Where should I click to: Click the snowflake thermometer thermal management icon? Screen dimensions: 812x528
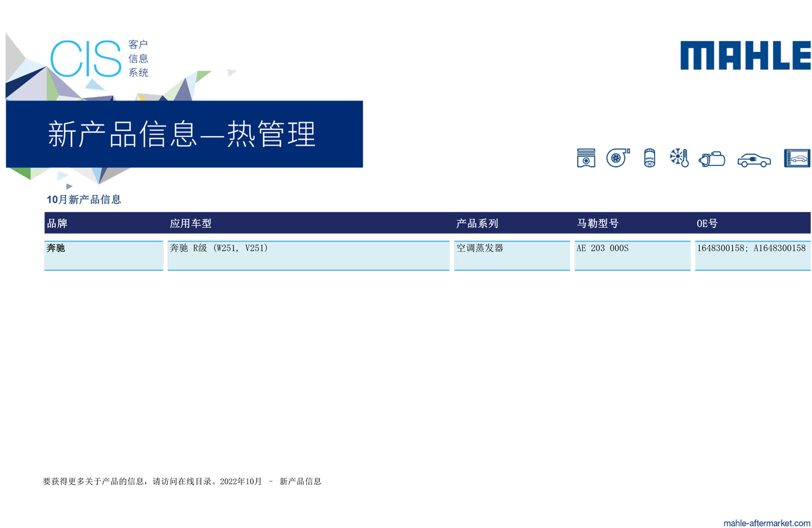tap(679, 158)
